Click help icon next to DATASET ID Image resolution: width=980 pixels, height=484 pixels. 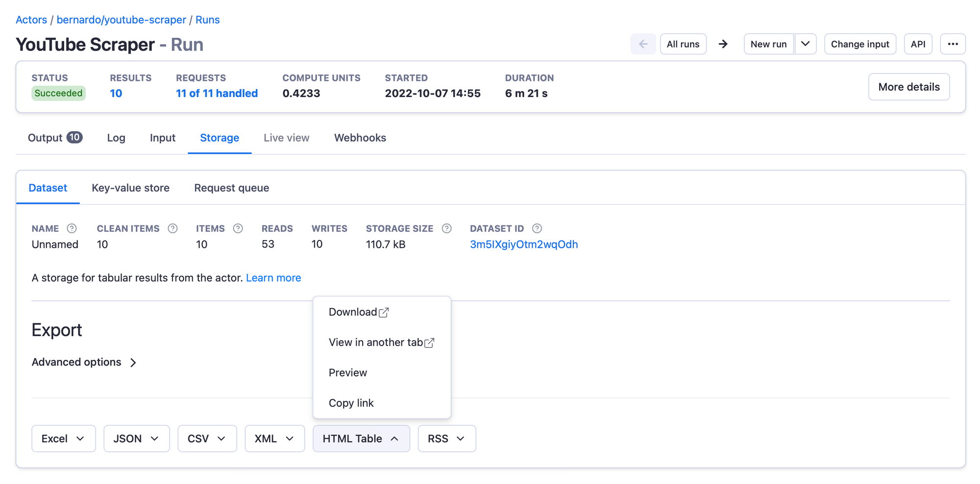pos(537,228)
